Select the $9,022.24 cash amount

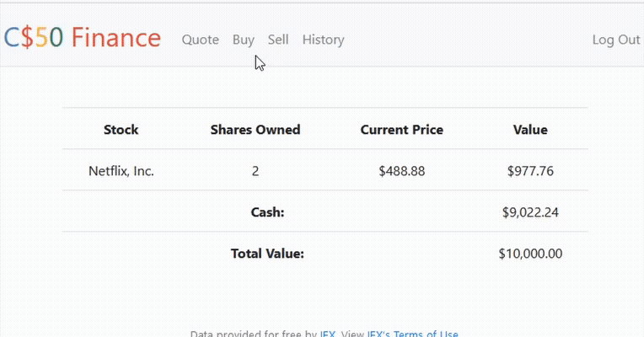(x=530, y=212)
